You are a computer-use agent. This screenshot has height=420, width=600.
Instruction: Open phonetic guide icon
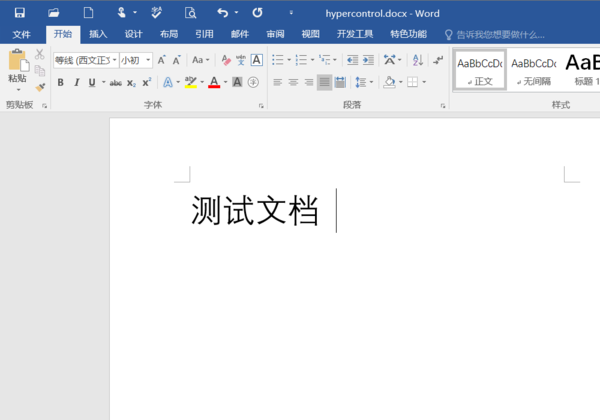(241, 60)
